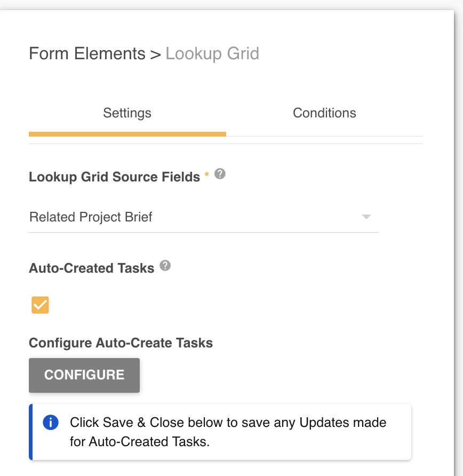Viewport: 463px width, 476px height.
Task: Click the blue info icon in notice
Action: click(50, 423)
